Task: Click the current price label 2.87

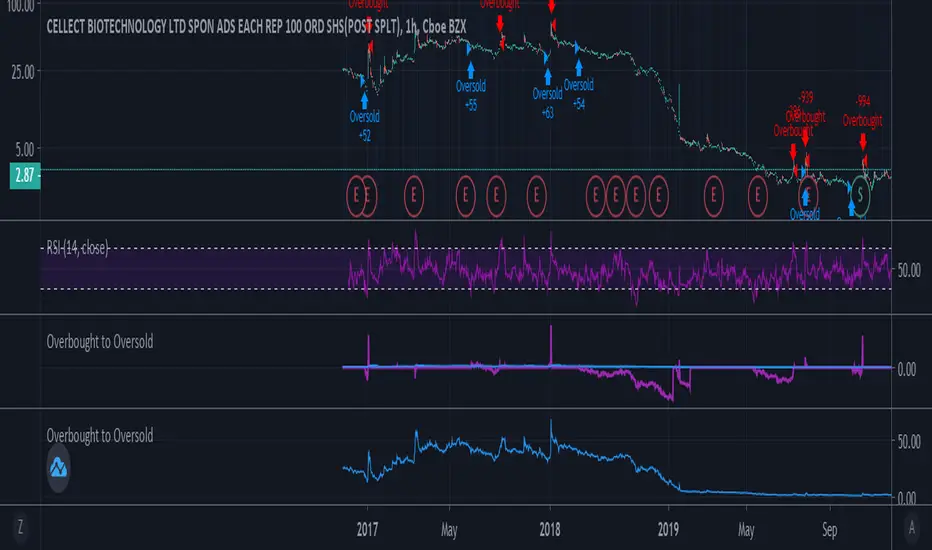Action: [x=25, y=175]
